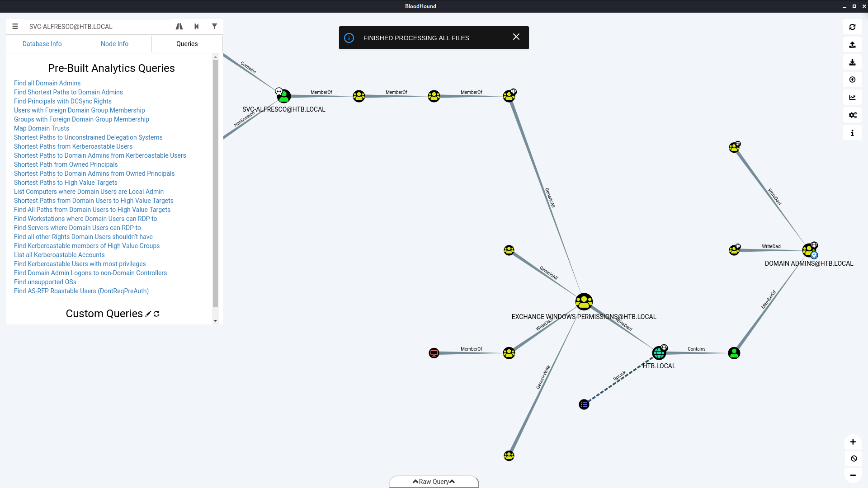Edit custom queries pencil icon
The width and height of the screenshot is (868, 488).
(x=148, y=314)
